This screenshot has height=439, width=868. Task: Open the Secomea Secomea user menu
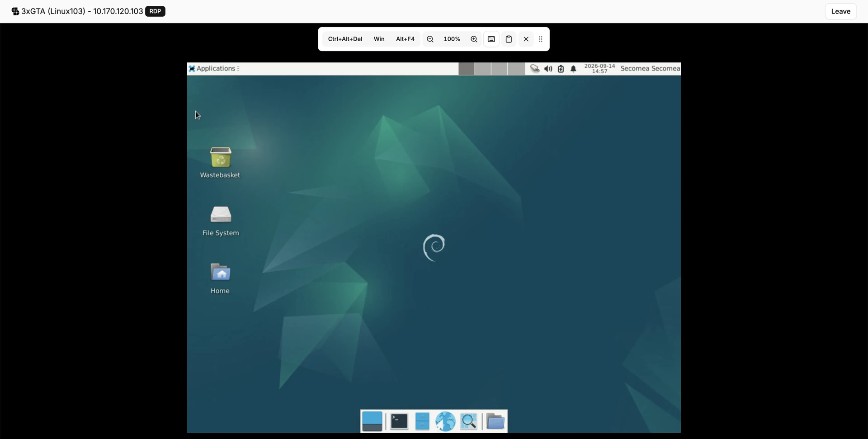point(650,68)
